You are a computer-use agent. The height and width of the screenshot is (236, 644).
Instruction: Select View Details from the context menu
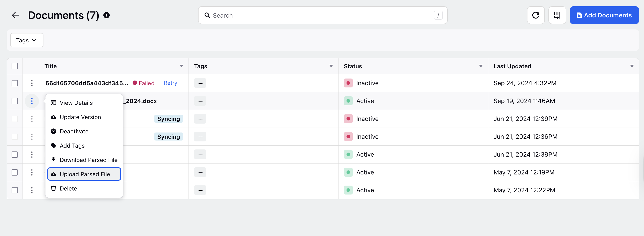point(84,103)
